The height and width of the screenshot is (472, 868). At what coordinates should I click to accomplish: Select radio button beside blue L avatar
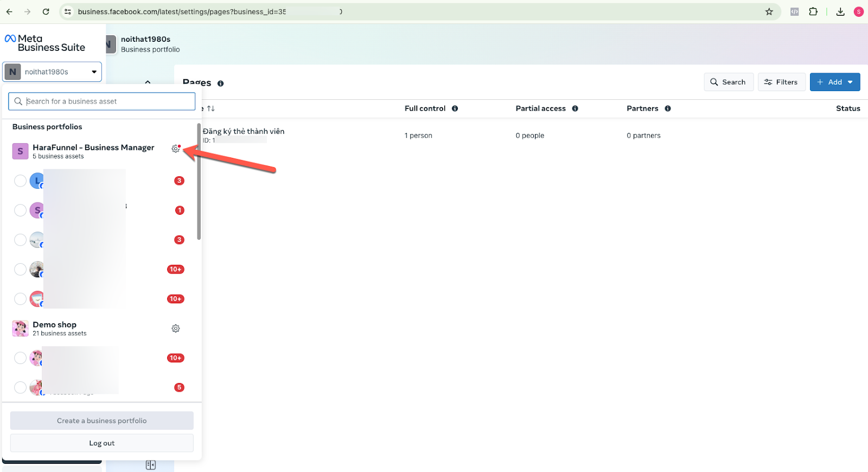[20, 181]
